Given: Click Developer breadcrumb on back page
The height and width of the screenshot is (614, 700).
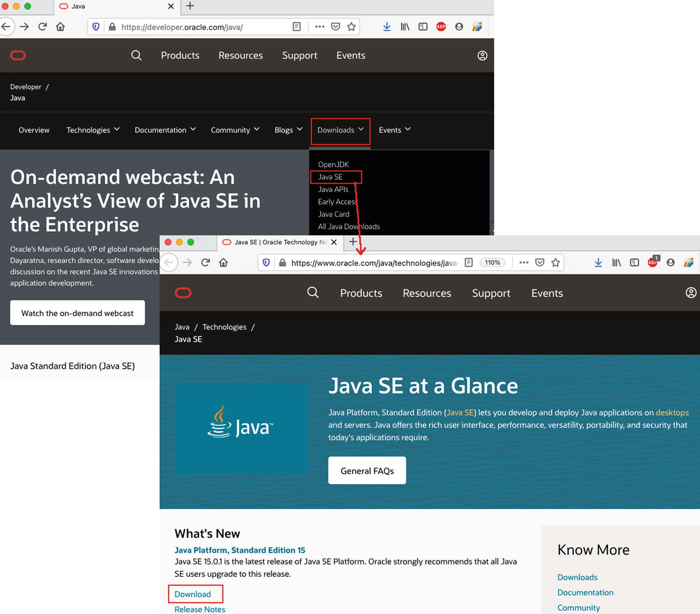Looking at the screenshot, I should 26,87.
